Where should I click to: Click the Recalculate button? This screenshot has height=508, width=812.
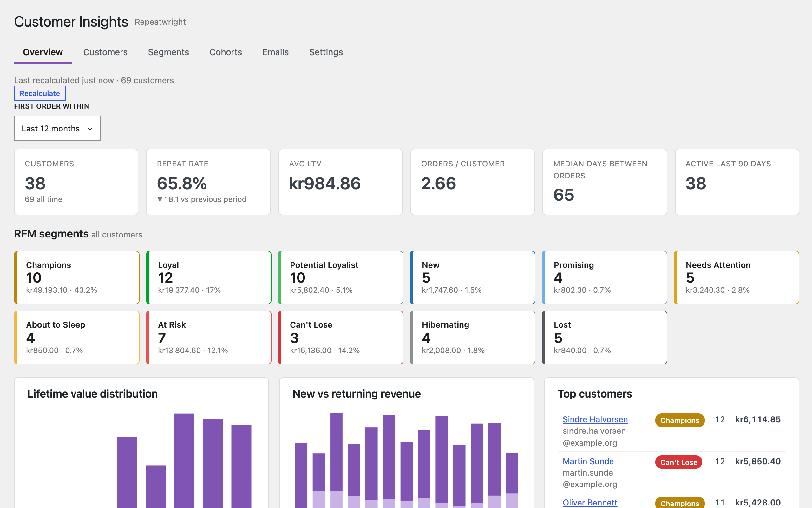click(x=40, y=93)
